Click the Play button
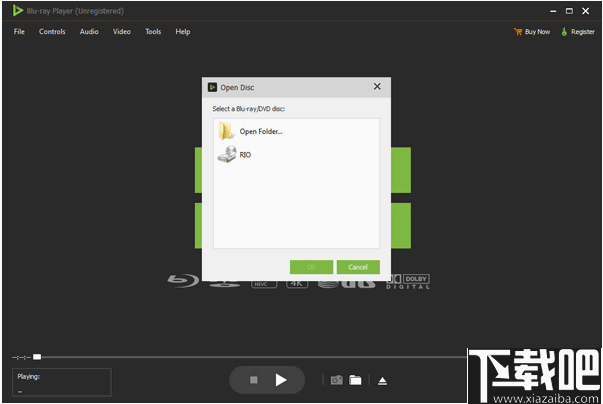This screenshot has width=603, height=404. coord(281,380)
